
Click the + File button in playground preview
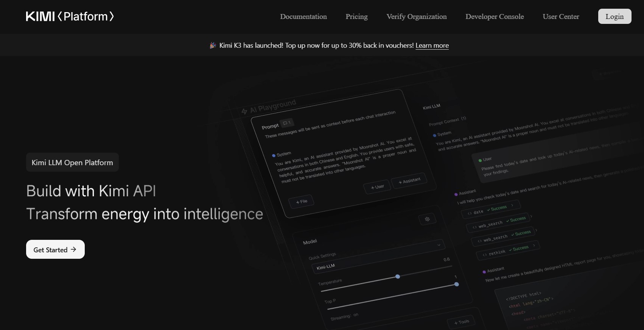(x=301, y=202)
